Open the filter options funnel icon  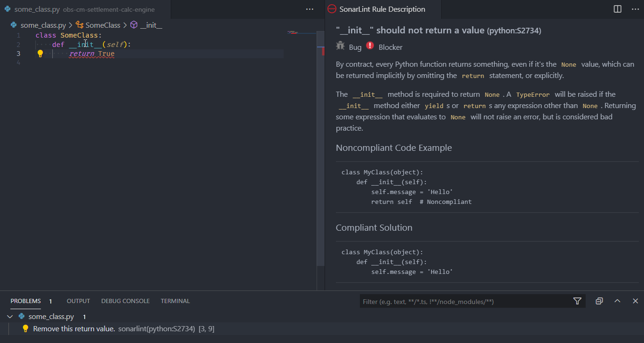click(577, 301)
